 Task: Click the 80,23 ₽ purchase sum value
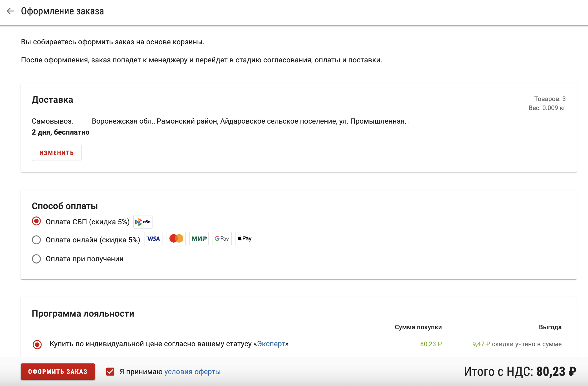(431, 344)
